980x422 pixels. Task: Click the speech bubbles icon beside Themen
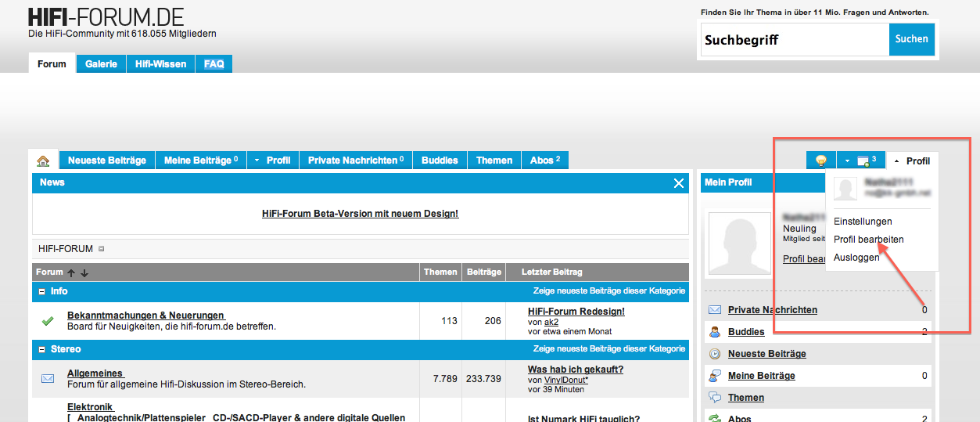[x=715, y=398]
